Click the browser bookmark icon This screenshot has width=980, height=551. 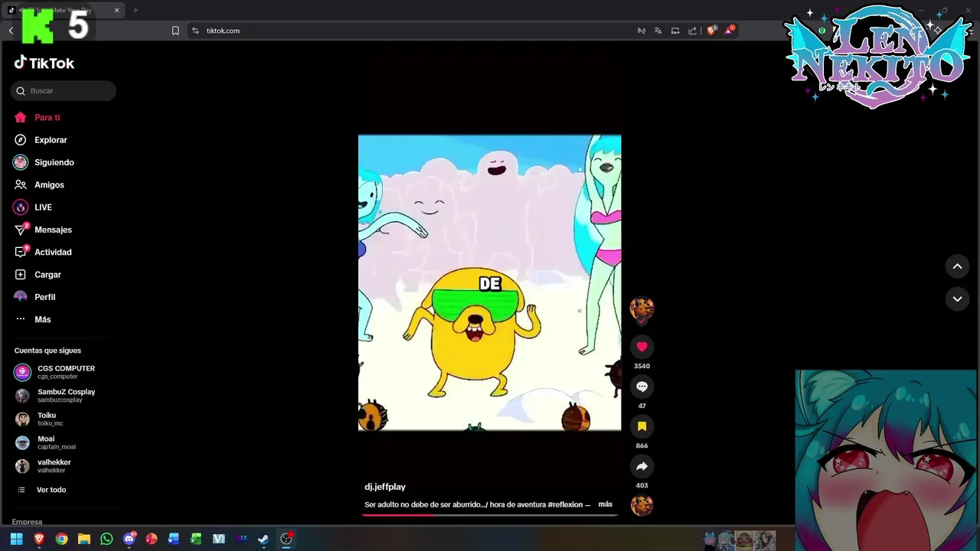(175, 31)
